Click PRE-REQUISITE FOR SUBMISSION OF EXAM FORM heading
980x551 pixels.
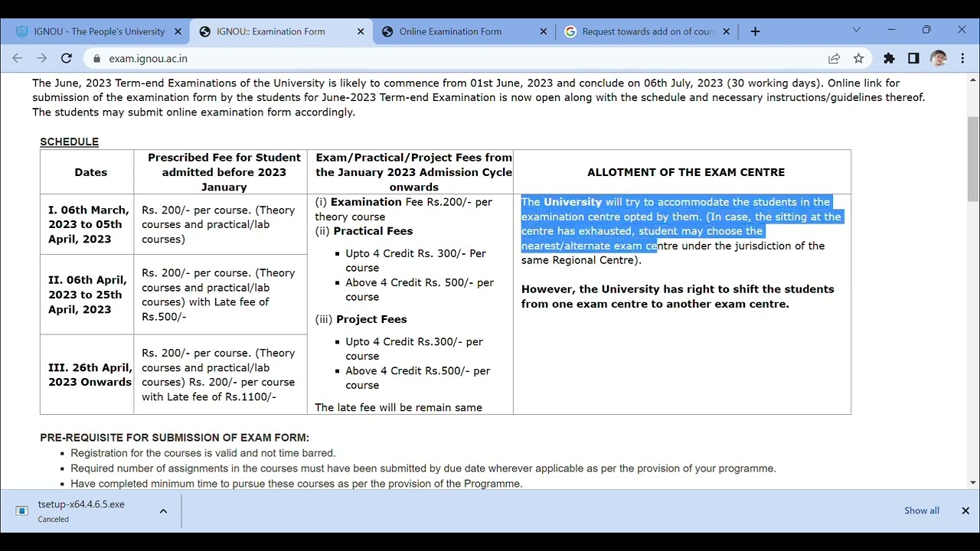pyautogui.click(x=175, y=438)
